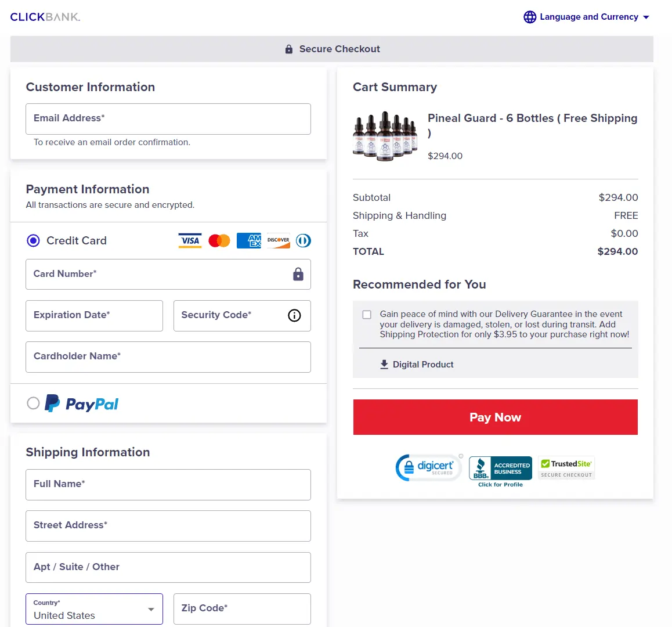
Task: Select the PayPal payment radio button
Action: tap(34, 403)
